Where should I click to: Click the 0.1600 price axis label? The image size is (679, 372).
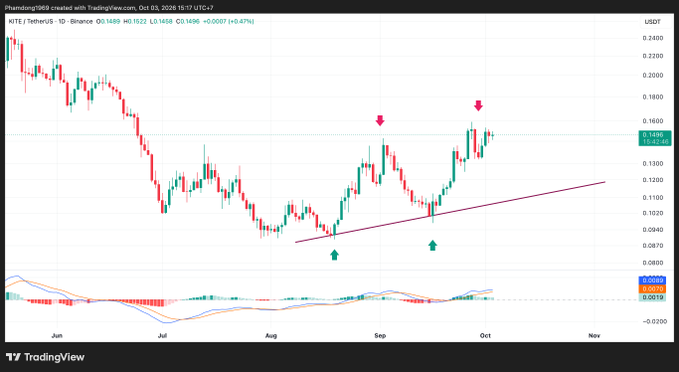653,121
